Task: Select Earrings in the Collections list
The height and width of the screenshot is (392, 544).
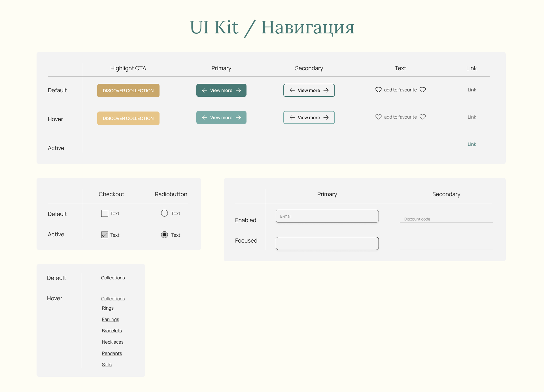Action: pyautogui.click(x=110, y=319)
